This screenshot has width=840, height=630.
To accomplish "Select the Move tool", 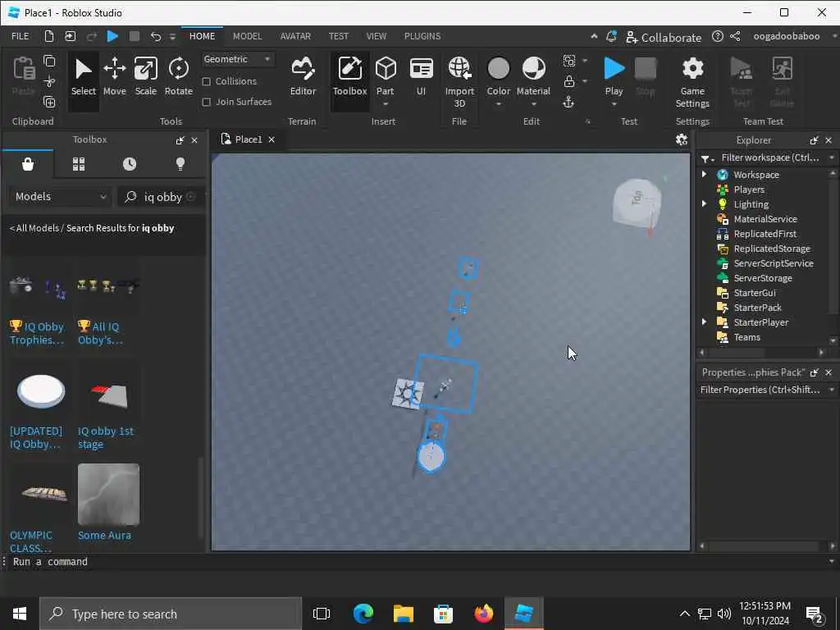I will click(115, 76).
